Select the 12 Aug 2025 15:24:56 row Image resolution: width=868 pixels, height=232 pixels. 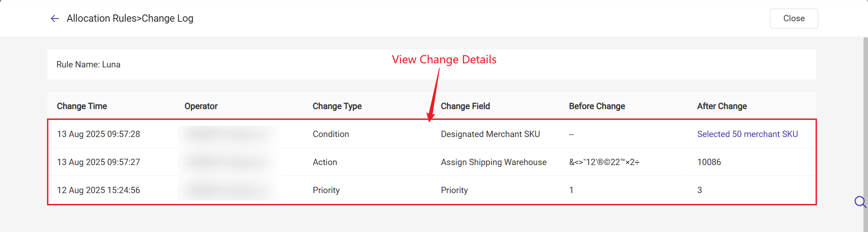pyautogui.click(x=432, y=190)
